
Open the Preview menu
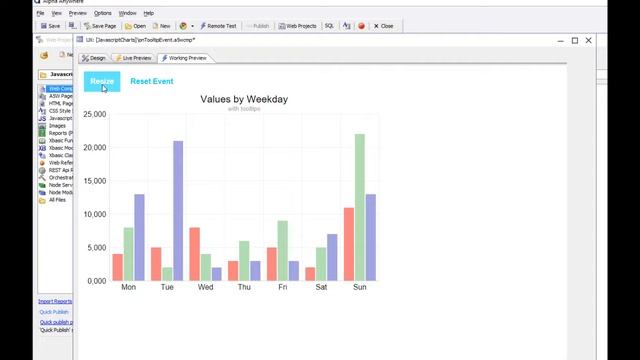pyautogui.click(x=78, y=13)
